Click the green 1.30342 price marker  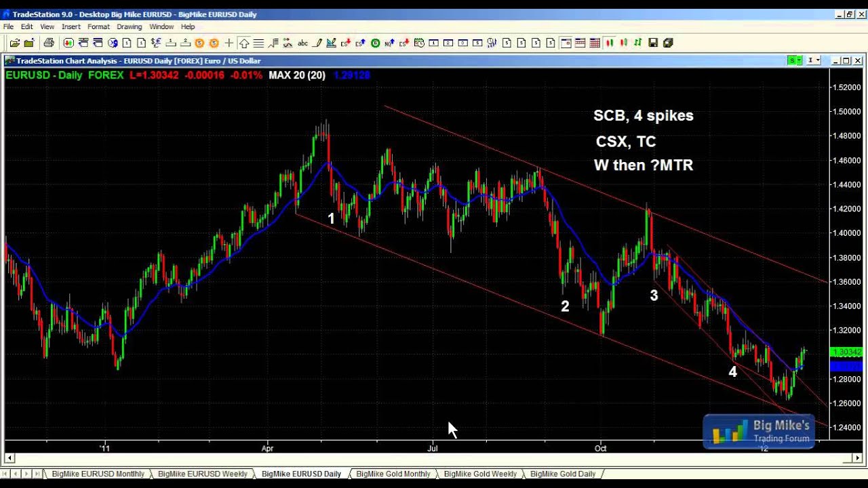[846, 352]
